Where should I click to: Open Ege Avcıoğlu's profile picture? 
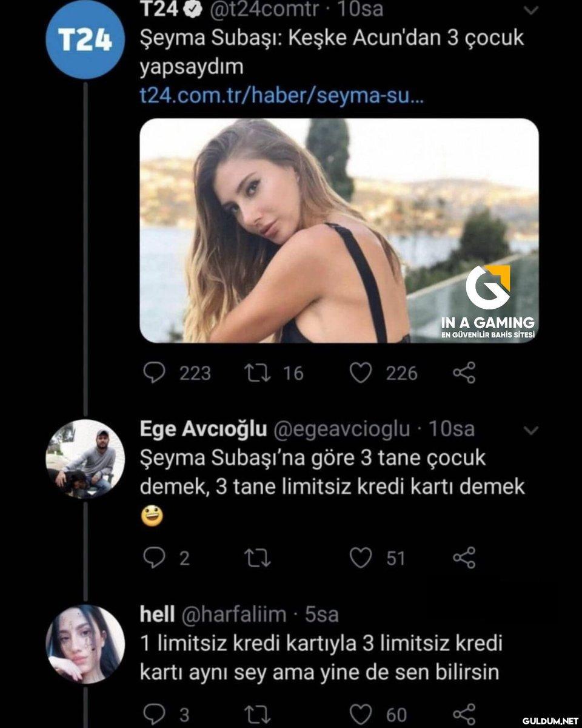[85, 459]
